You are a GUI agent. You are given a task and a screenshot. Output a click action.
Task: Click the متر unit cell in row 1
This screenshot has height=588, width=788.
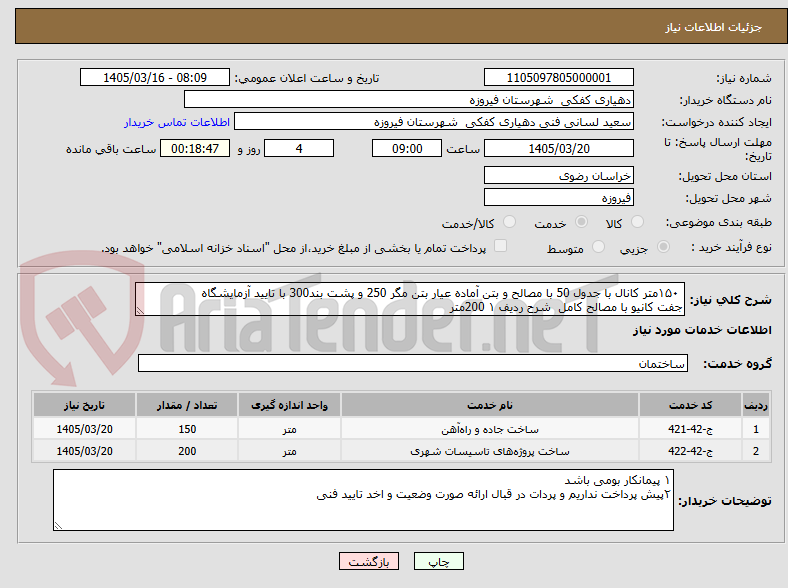[289, 429]
